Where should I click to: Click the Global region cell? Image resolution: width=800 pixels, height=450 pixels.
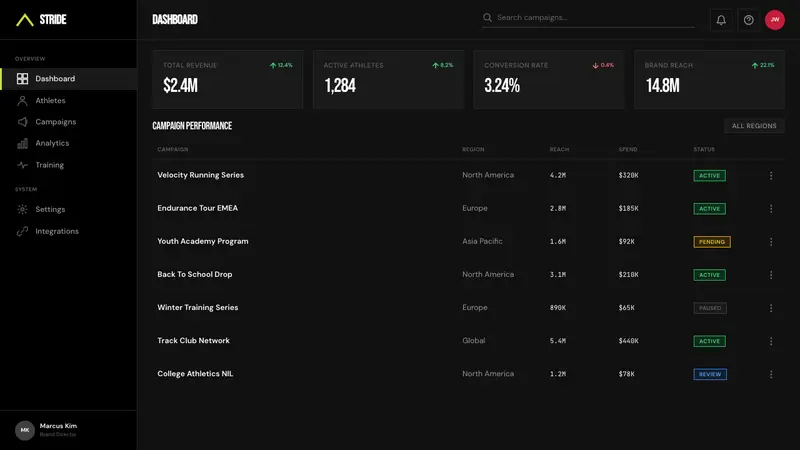pos(473,341)
